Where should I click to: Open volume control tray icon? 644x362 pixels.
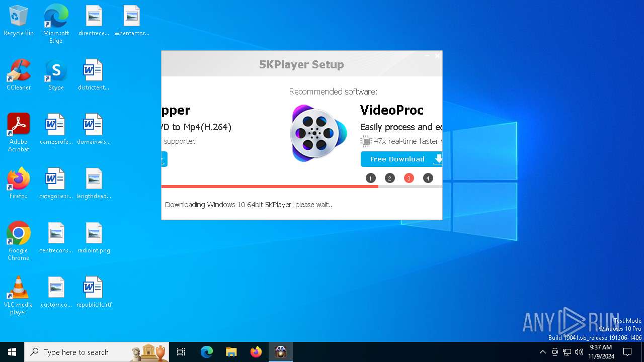click(579, 352)
